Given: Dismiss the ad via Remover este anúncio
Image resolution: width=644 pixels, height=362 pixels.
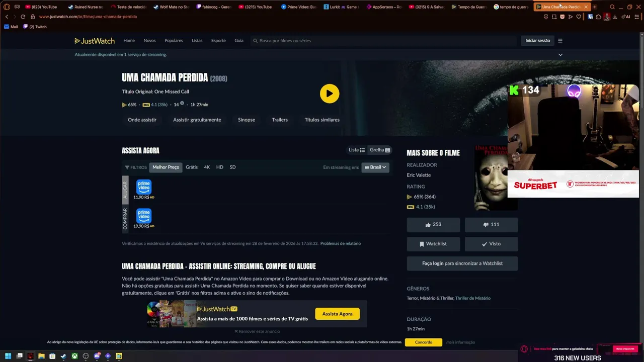Looking at the screenshot, I should (257, 331).
